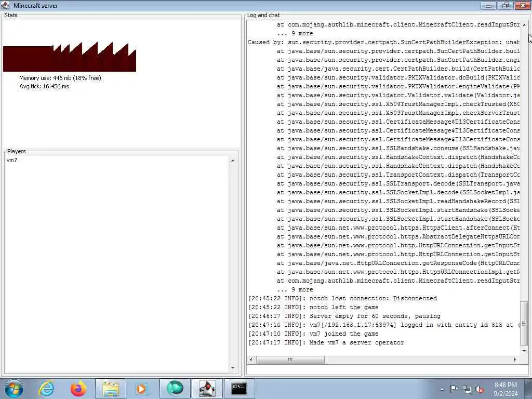Open the green round app taskbar icon
The image size is (532, 399).
point(175,389)
